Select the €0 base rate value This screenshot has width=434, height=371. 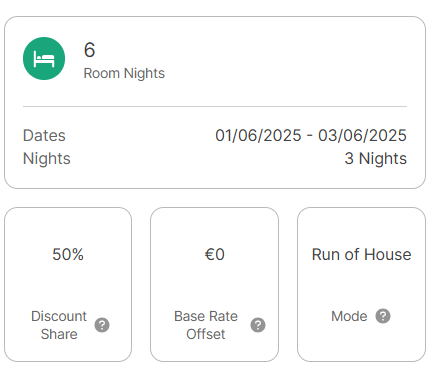pos(215,255)
